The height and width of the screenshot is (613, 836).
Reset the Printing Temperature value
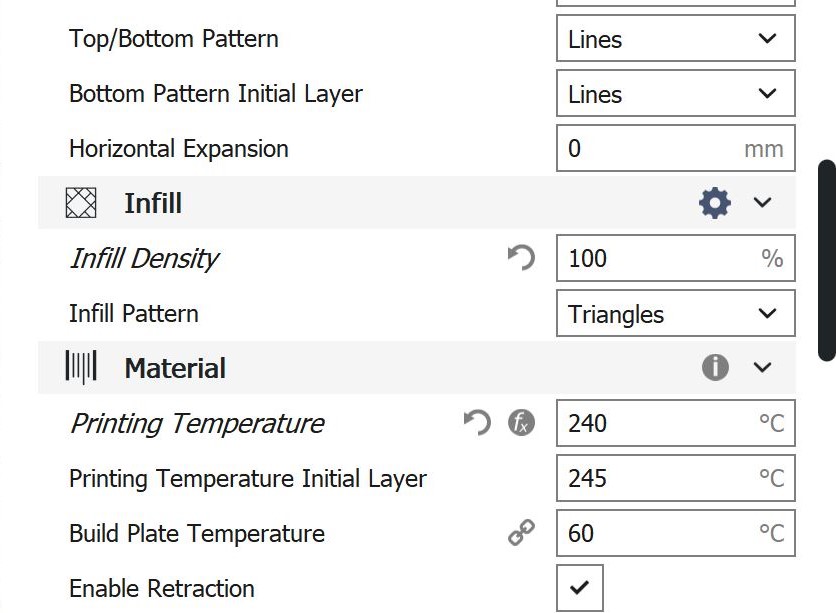pos(477,423)
